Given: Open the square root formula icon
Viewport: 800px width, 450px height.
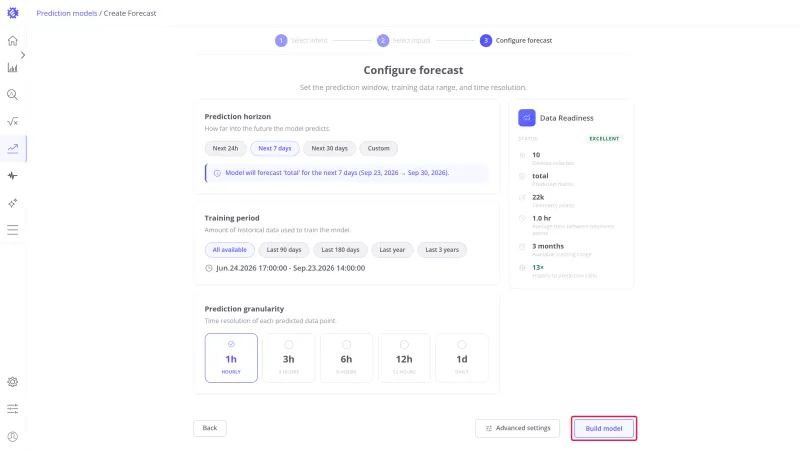Looking at the screenshot, I should click(13, 121).
